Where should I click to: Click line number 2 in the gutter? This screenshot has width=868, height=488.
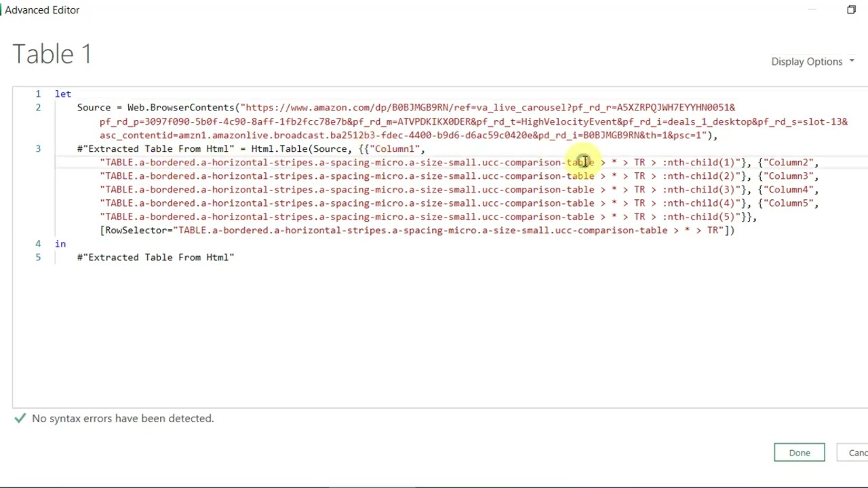pos(38,107)
